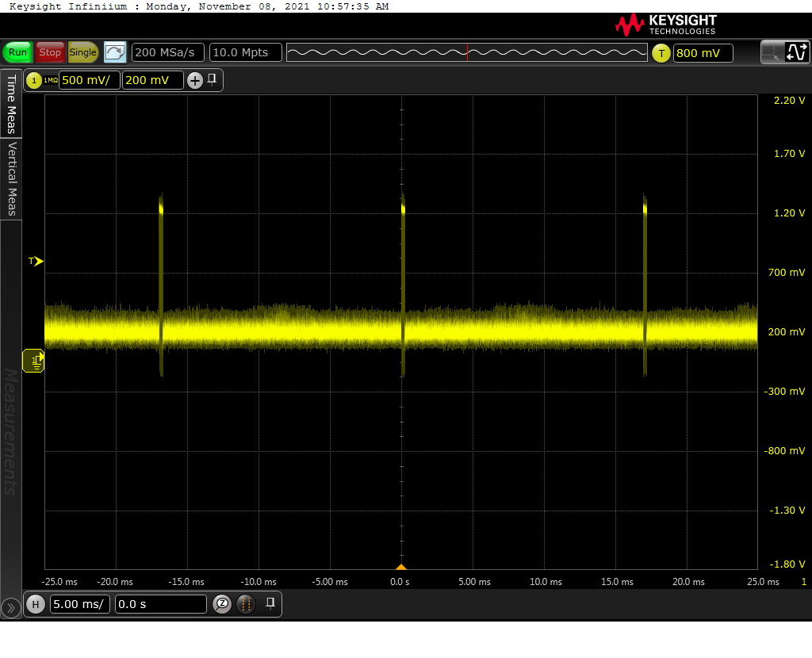Click the horizontal segment marker icon
Image resolution: width=812 pixels, height=658 pixels.
(x=246, y=604)
